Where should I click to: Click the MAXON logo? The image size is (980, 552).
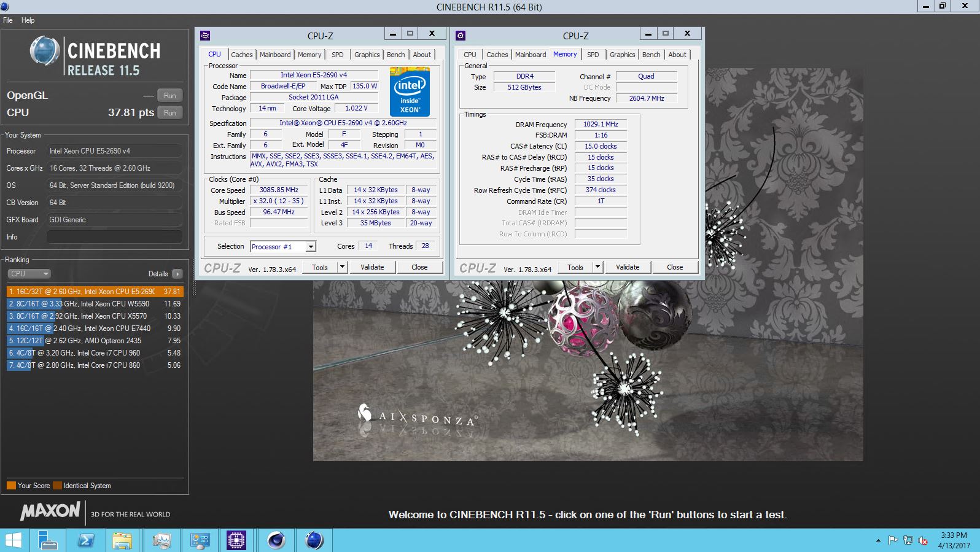click(x=50, y=511)
